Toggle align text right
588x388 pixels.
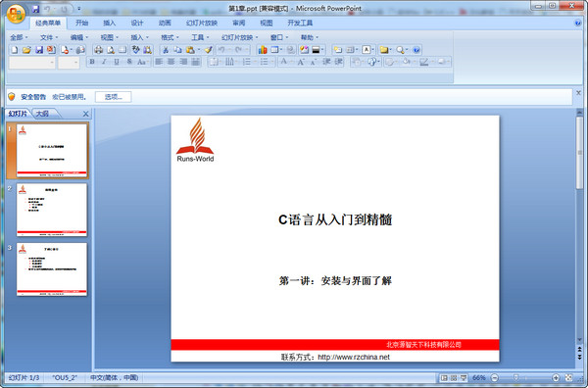pos(183,62)
